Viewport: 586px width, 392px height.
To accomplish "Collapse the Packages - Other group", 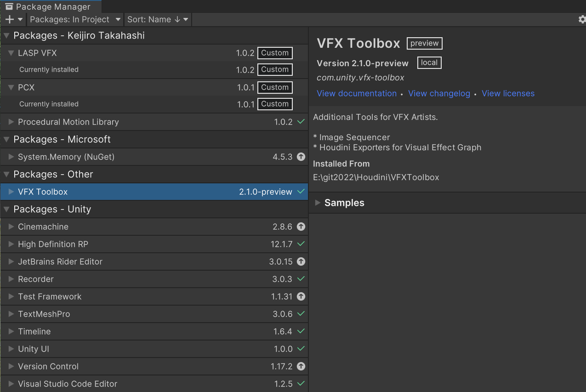I will coord(6,175).
